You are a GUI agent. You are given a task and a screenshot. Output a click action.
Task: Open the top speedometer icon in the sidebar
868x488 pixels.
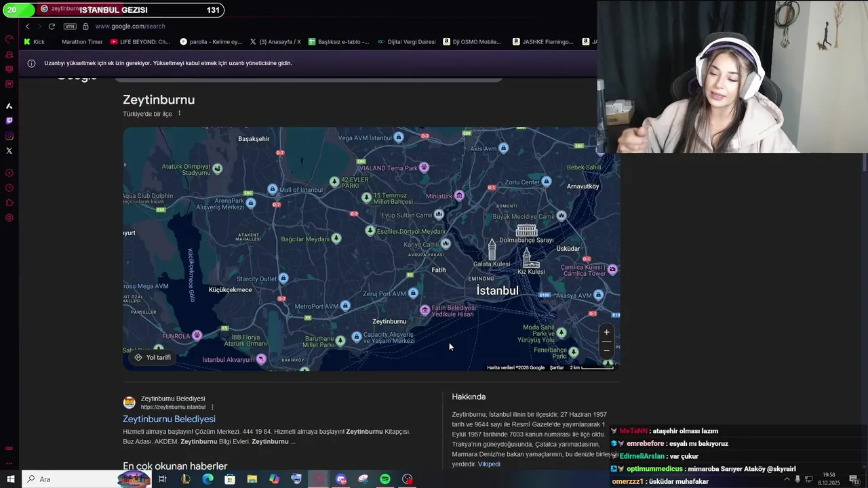click(x=9, y=39)
